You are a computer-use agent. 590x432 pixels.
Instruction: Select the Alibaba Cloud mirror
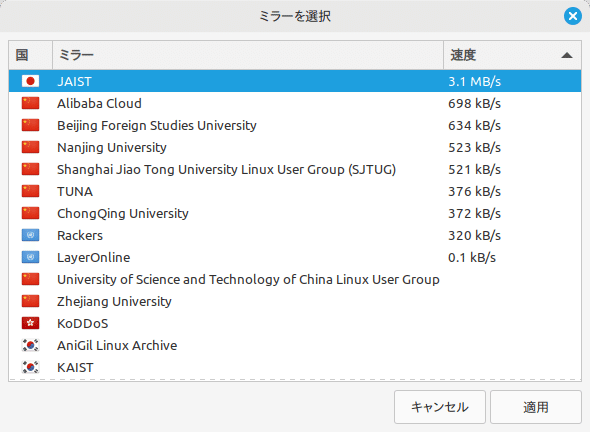[x=295, y=103]
